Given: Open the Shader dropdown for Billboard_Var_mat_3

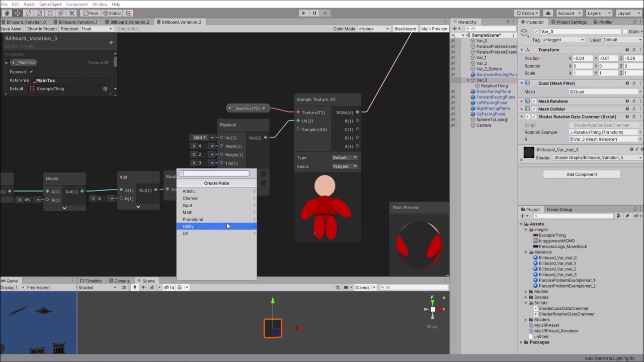Looking at the screenshot, I should click(x=598, y=158).
